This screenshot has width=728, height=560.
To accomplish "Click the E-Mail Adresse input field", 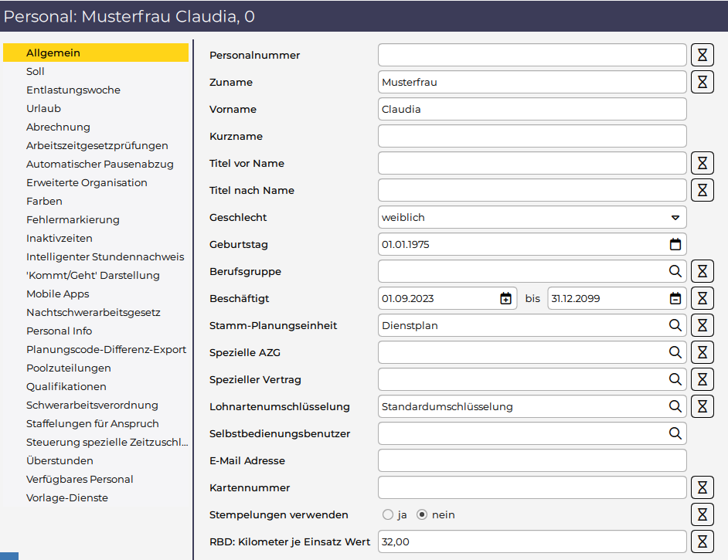I will tap(532, 460).
